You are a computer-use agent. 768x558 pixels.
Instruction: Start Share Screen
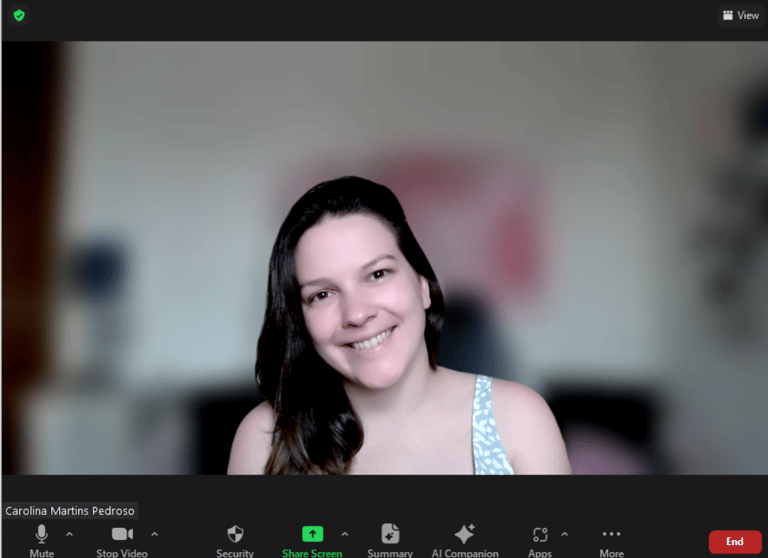312,541
